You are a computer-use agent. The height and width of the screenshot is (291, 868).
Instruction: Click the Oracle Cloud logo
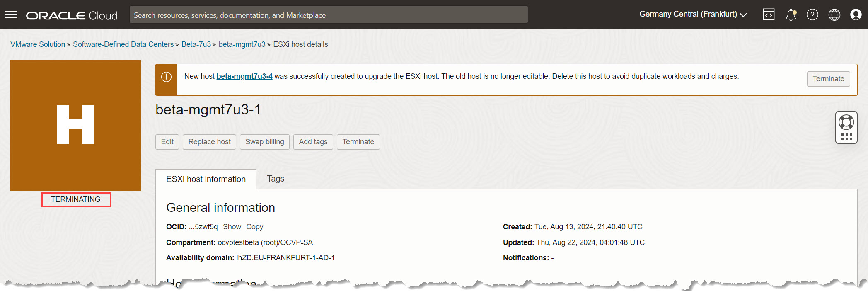[x=72, y=15]
